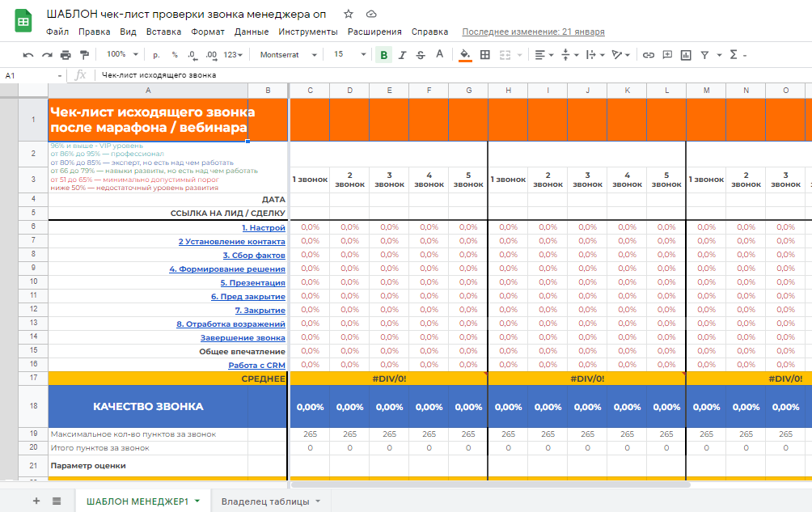Add a new sheet with plus icon

[x=36, y=501]
